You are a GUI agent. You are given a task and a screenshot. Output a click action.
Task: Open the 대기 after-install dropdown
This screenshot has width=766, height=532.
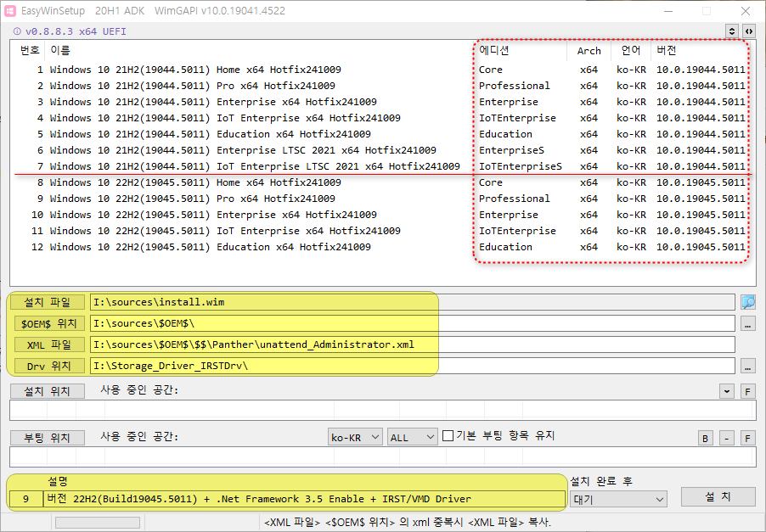(x=618, y=499)
